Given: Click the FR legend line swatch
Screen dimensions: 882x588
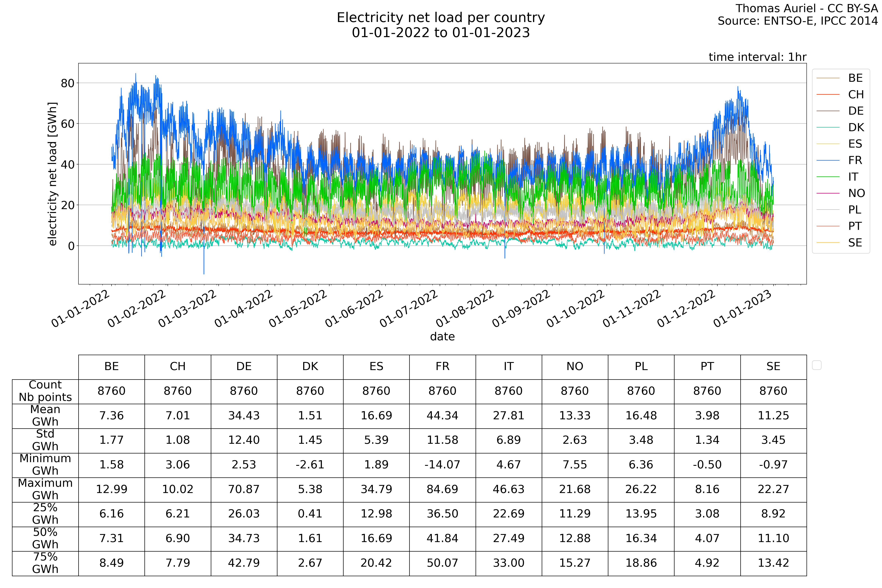Looking at the screenshot, I should pos(828,160).
